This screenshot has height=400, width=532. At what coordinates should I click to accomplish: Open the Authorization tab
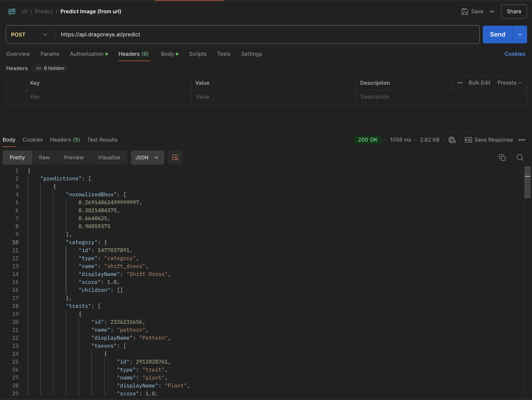pyautogui.click(x=89, y=54)
